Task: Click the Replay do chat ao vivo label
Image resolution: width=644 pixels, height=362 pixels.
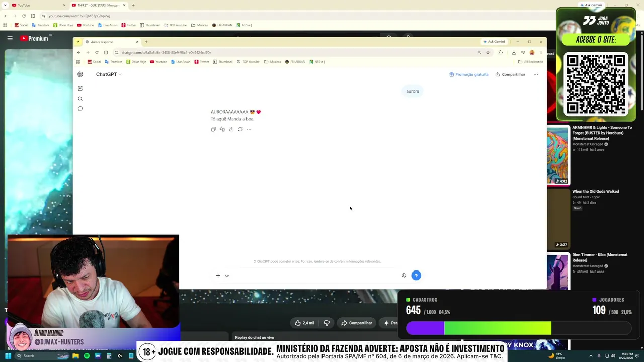Action: pyautogui.click(x=255, y=337)
